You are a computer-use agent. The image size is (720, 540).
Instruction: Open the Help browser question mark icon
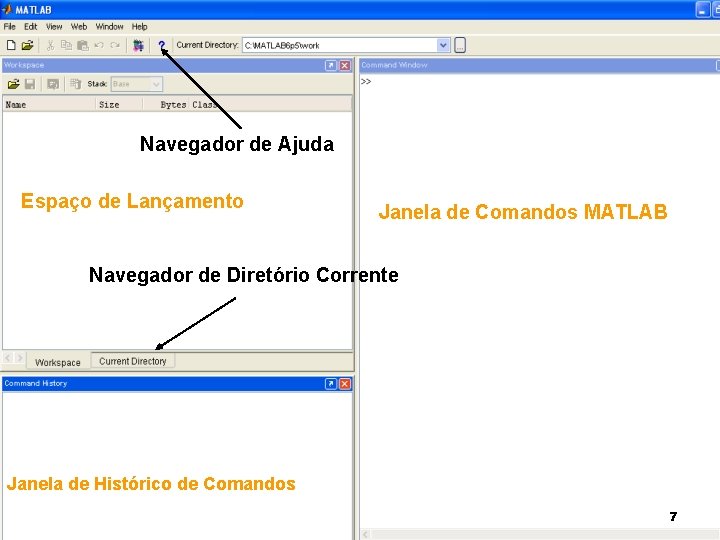[162, 45]
